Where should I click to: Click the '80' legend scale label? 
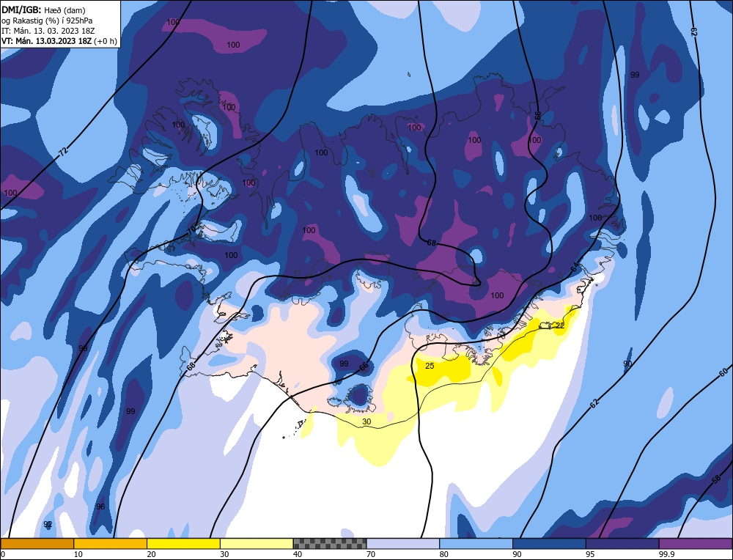[x=444, y=554]
